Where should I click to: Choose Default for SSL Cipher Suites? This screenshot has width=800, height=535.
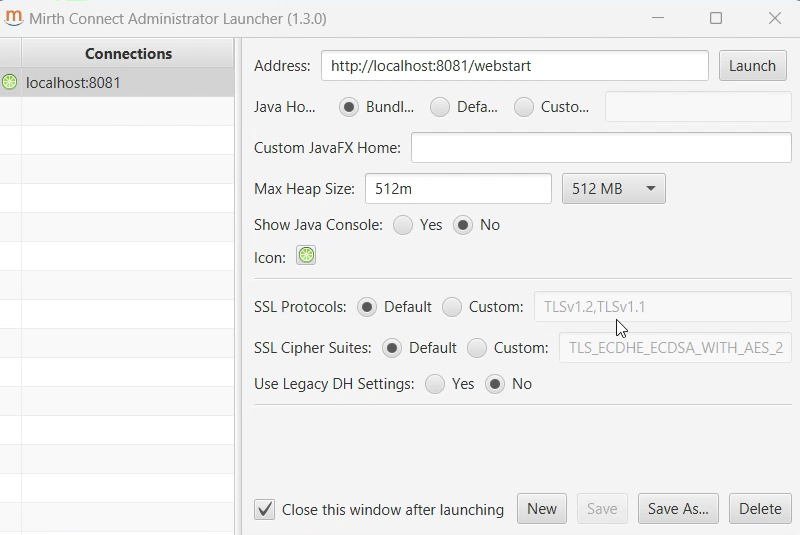click(392, 348)
